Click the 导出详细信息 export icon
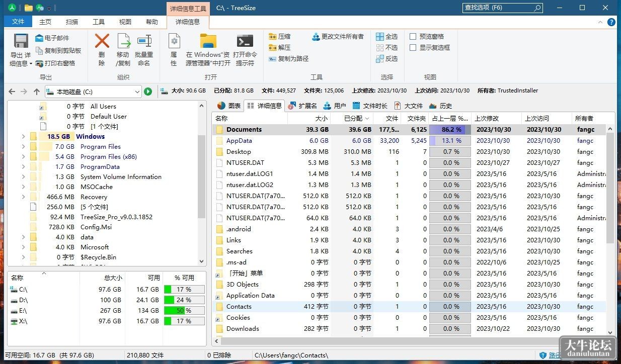The height and width of the screenshot is (364, 621). pos(21,41)
